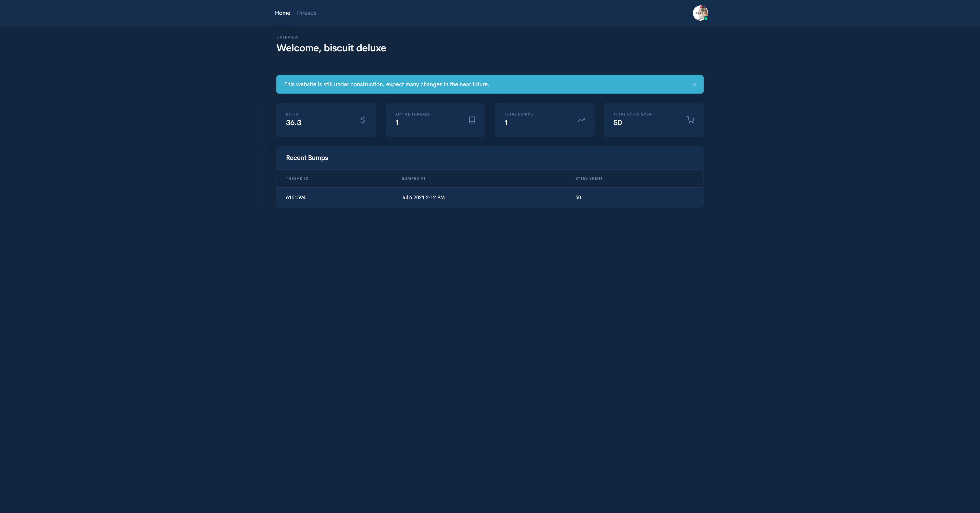Click the Recent Bumps heading
This screenshot has width=980, height=513.
tap(307, 158)
